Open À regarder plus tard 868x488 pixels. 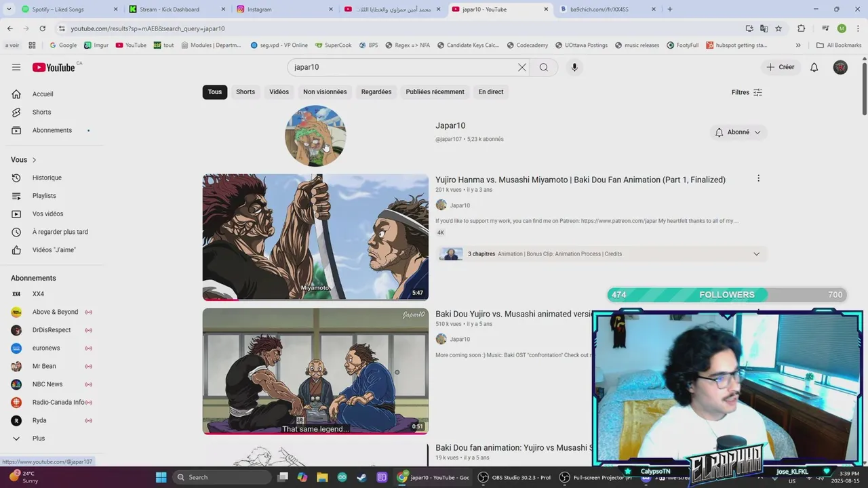point(52,232)
